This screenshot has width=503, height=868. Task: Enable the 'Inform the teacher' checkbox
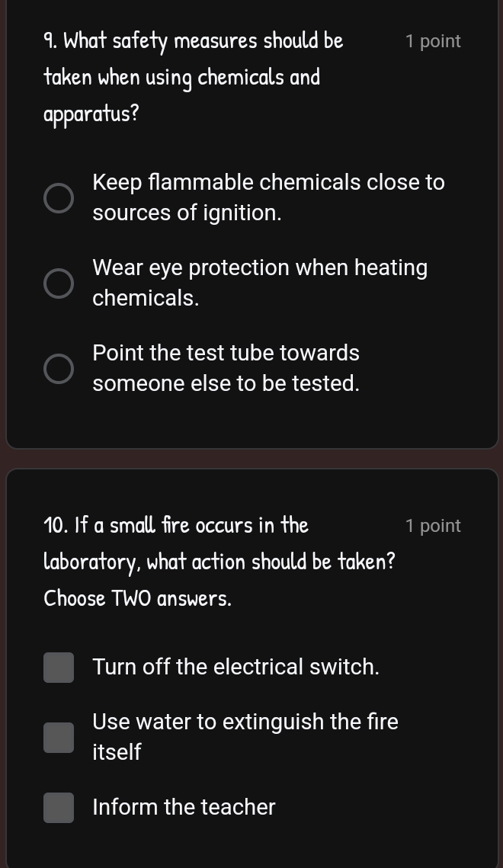[x=59, y=808]
